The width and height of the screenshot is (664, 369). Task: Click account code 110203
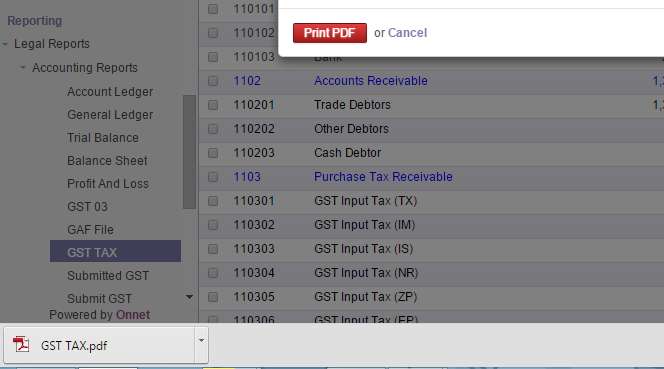(254, 153)
